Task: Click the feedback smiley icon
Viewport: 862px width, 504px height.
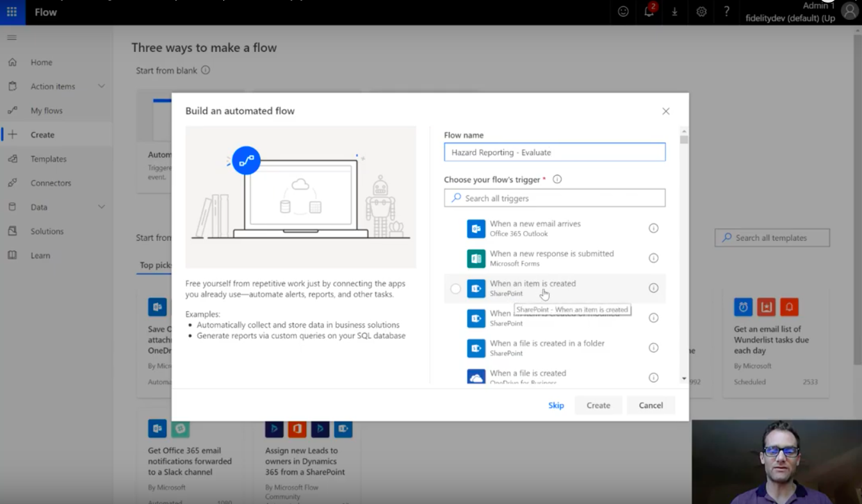Action: (x=623, y=12)
